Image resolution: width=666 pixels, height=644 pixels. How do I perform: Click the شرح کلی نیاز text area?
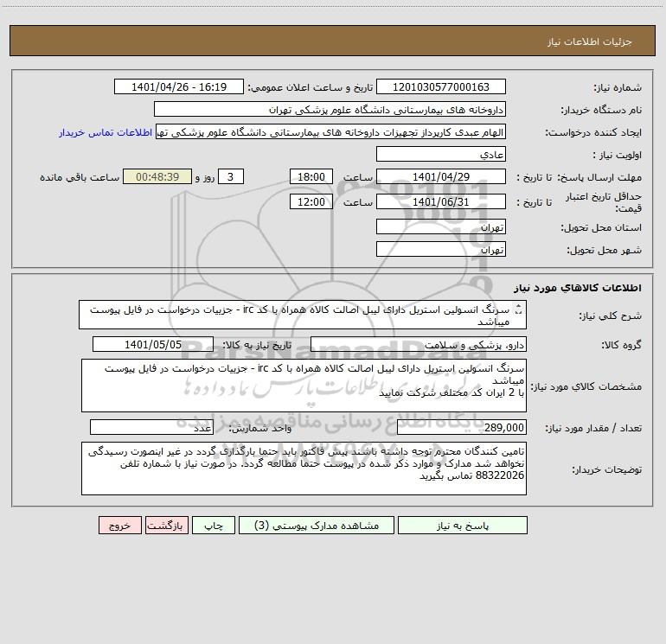coord(303,315)
